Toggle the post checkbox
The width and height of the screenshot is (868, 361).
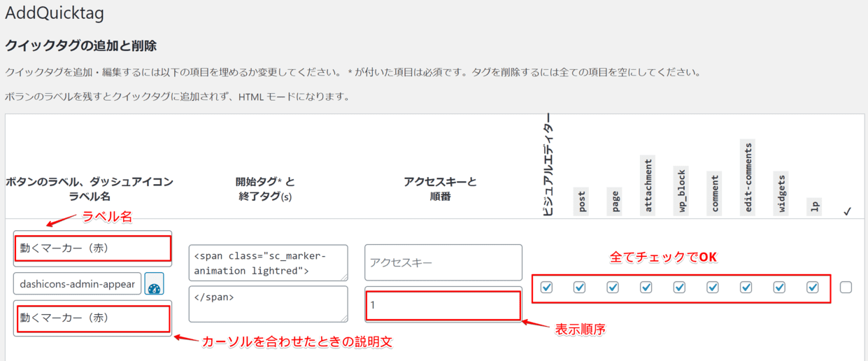580,287
